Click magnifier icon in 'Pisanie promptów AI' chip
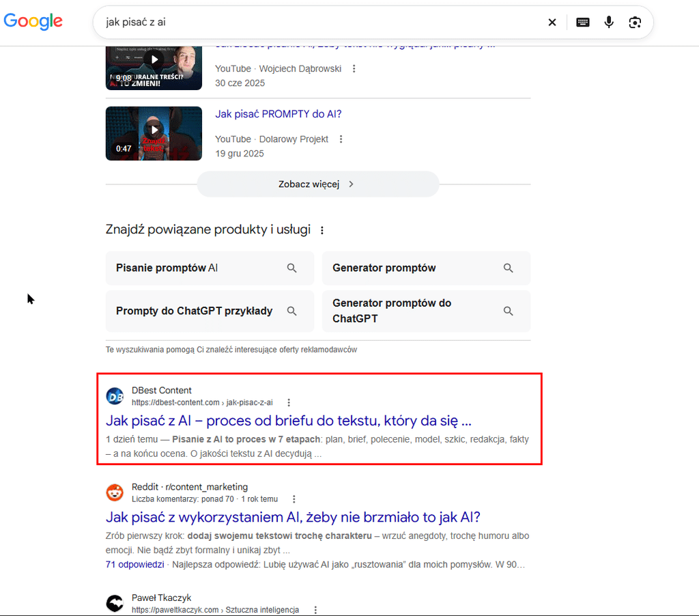 291,268
